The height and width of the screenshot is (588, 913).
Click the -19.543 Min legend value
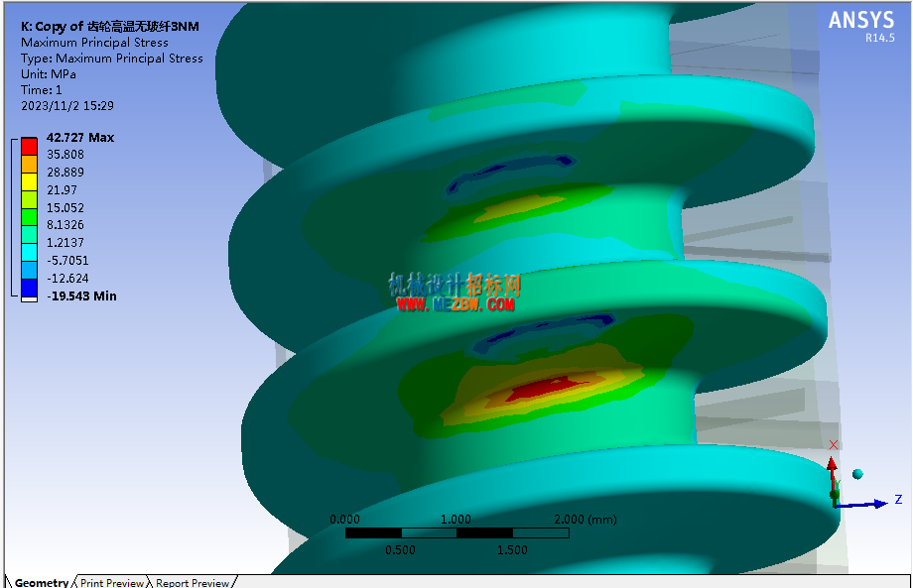[x=81, y=296]
